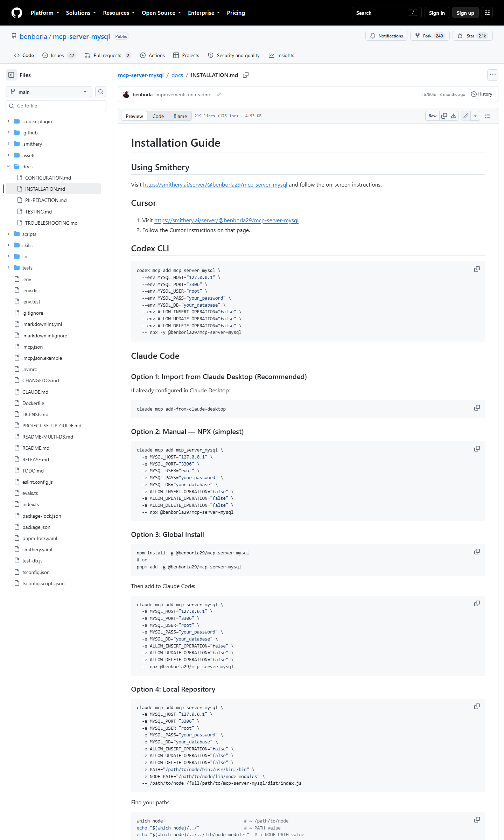Viewport: 504px width, 840px height.
Task: View the file History
Action: (x=482, y=94)
